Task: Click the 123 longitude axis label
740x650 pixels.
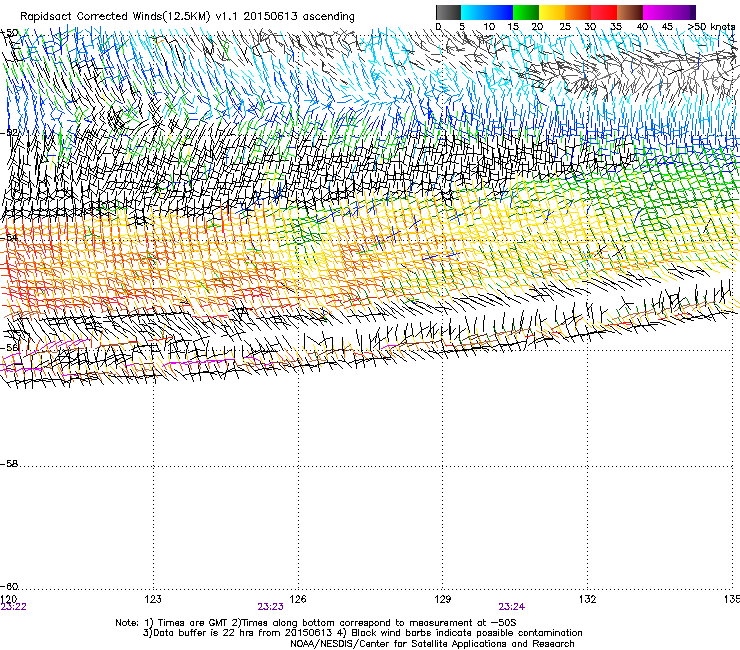Action: 153,599
